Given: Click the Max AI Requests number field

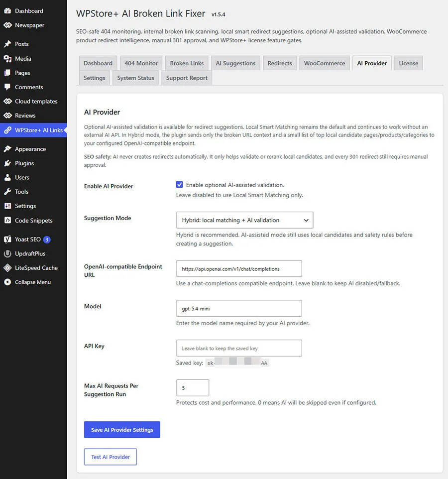Looking at the screenshot, I should [193, 388].
